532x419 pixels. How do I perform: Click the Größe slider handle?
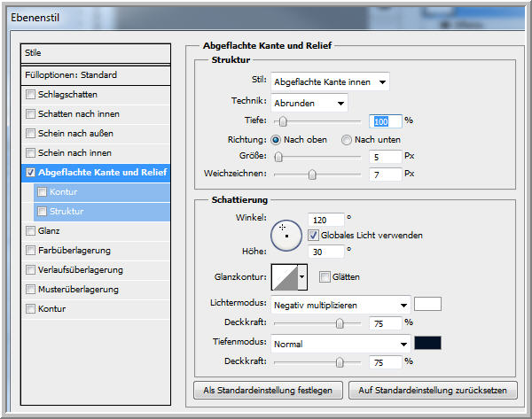(278, 157)
